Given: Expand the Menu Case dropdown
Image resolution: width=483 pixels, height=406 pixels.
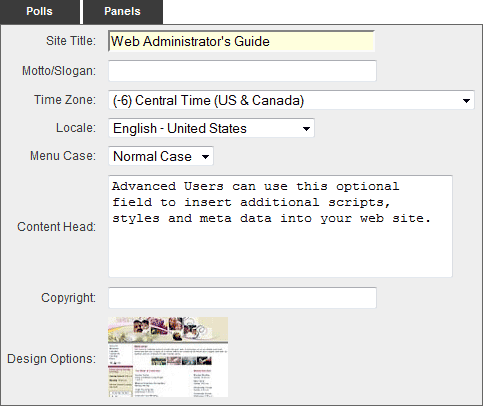Looking at the screenshot, I should pyautogui.click(x=161, y=156).
